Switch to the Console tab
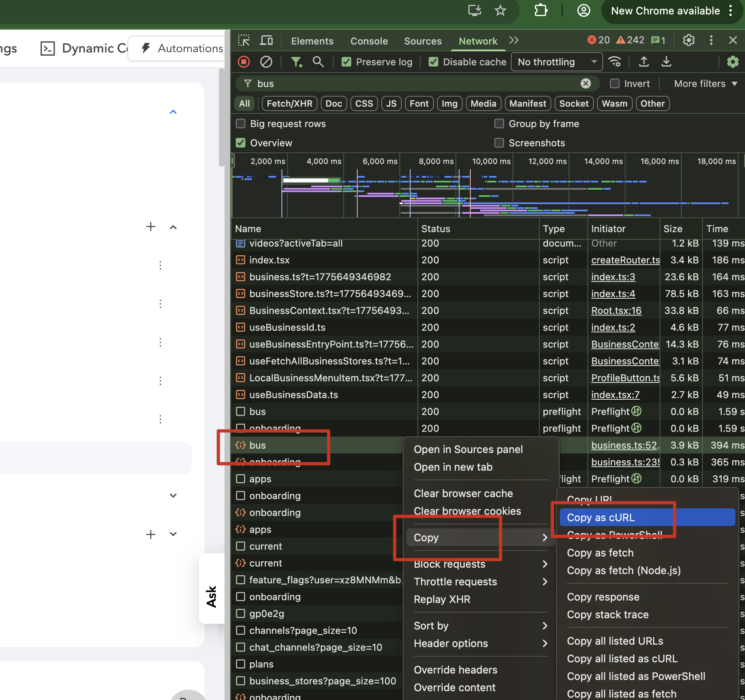The image size is (745, 700). pyautogui.click(x=369, y=41)
